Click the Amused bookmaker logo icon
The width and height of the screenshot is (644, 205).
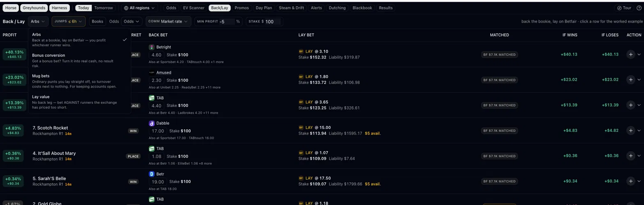coord(152,72)
